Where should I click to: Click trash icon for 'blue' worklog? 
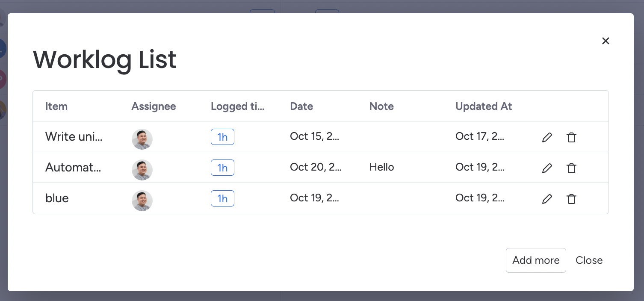point(571,199)
